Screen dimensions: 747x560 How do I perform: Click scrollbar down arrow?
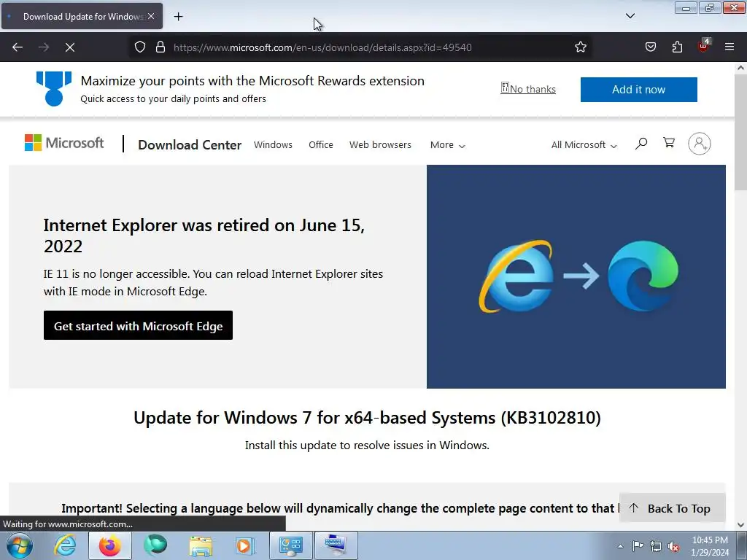tap(740, 525)
